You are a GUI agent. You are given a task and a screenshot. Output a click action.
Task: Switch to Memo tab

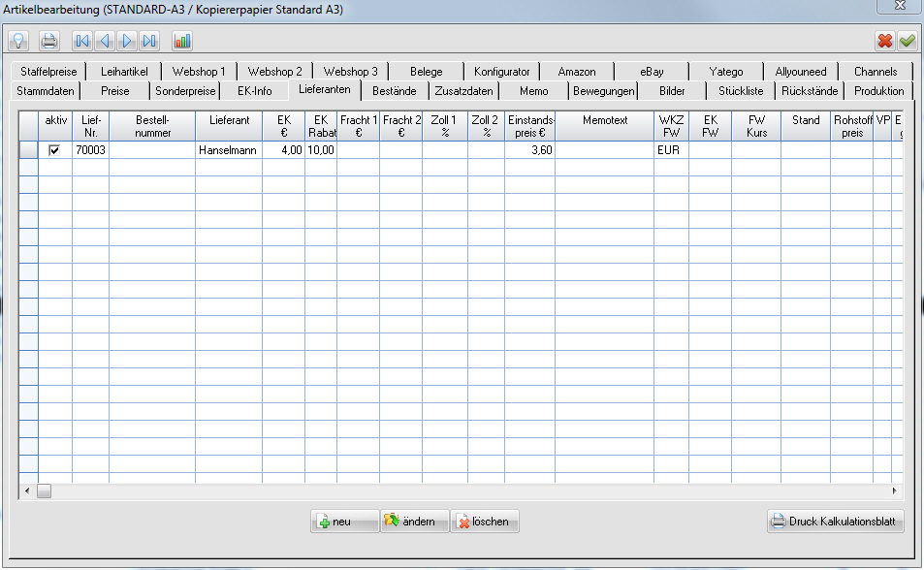click(534, 91)
